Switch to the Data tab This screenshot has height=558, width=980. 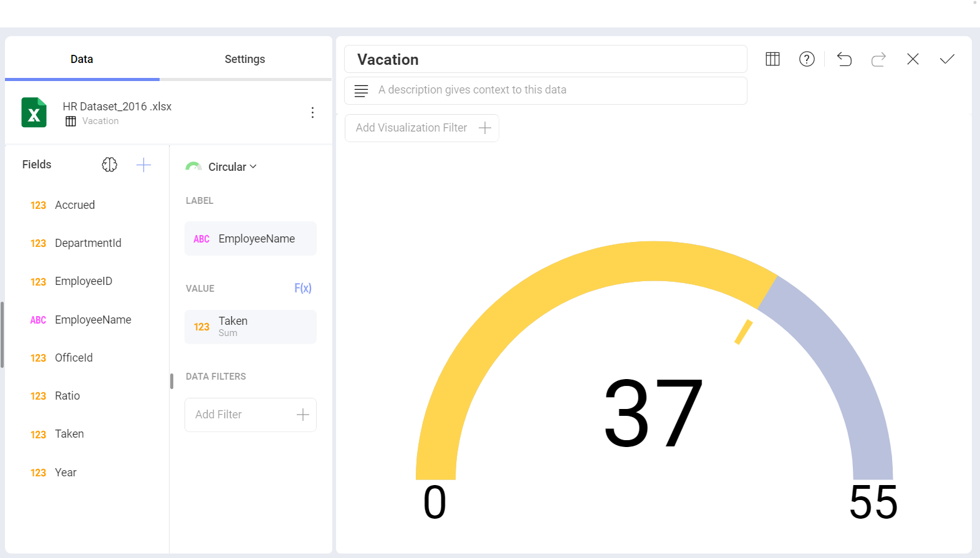click(82, 59)
